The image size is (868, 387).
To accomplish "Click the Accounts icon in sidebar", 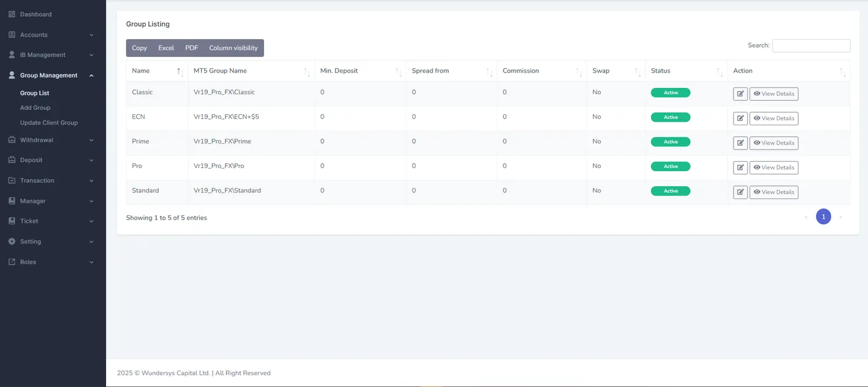I will 12,35.
